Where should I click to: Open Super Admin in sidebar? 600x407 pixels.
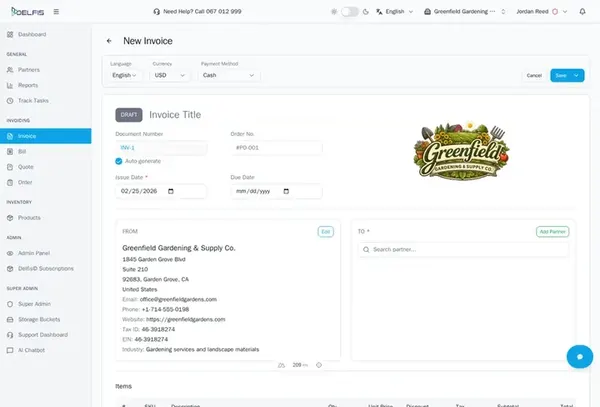point(46,304)
